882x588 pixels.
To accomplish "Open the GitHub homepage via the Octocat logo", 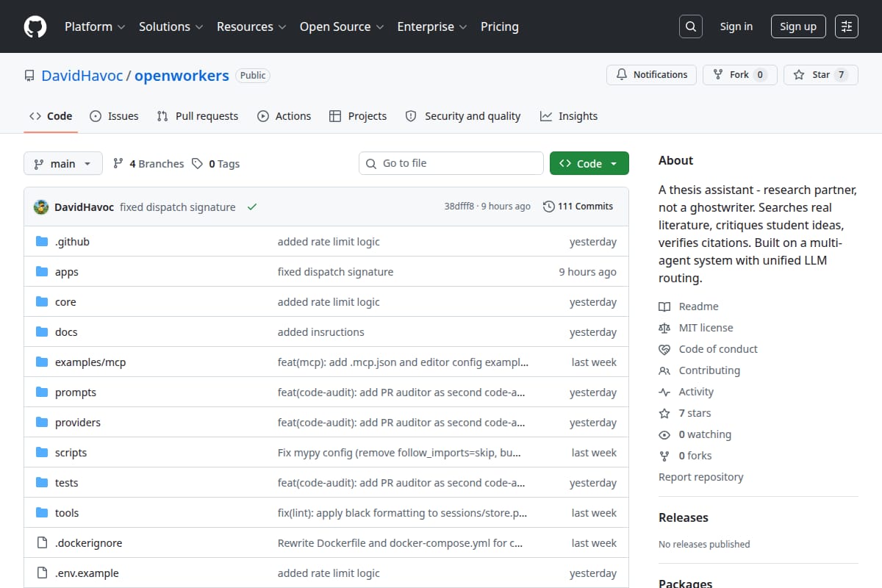I will pos(35,26).
